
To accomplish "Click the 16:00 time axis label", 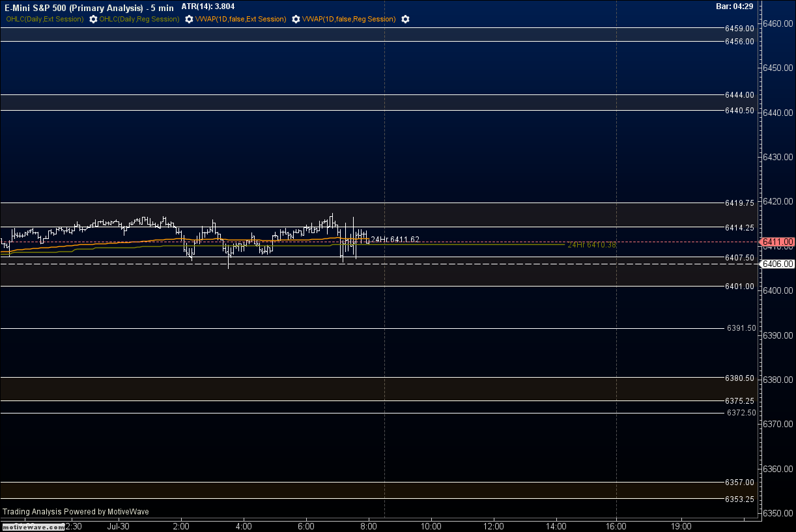I will [616, 526].
